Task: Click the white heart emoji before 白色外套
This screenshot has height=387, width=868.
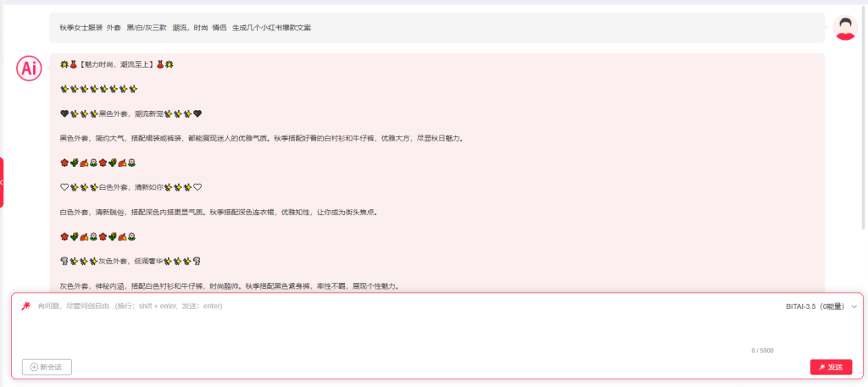Action: (64, 187)
